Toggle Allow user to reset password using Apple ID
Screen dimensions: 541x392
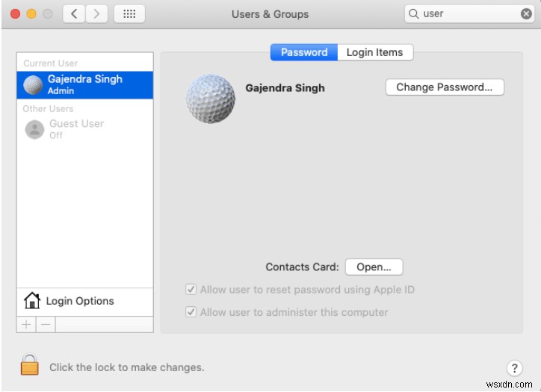click(191, 289)
